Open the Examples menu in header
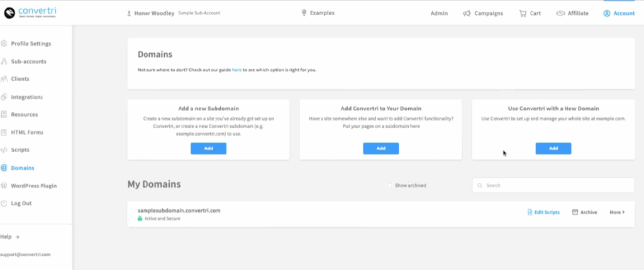The image size is (644, 270). pyautogui.click(x=318, y=13)
